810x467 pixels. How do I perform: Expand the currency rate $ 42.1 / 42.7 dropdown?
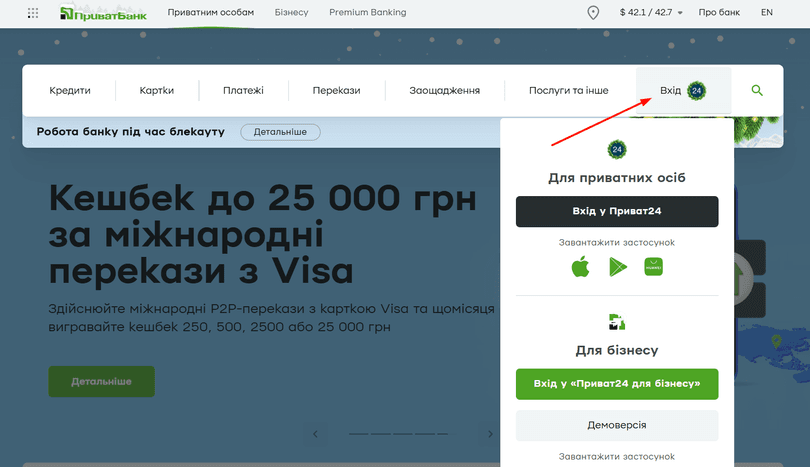pos(651,12)
